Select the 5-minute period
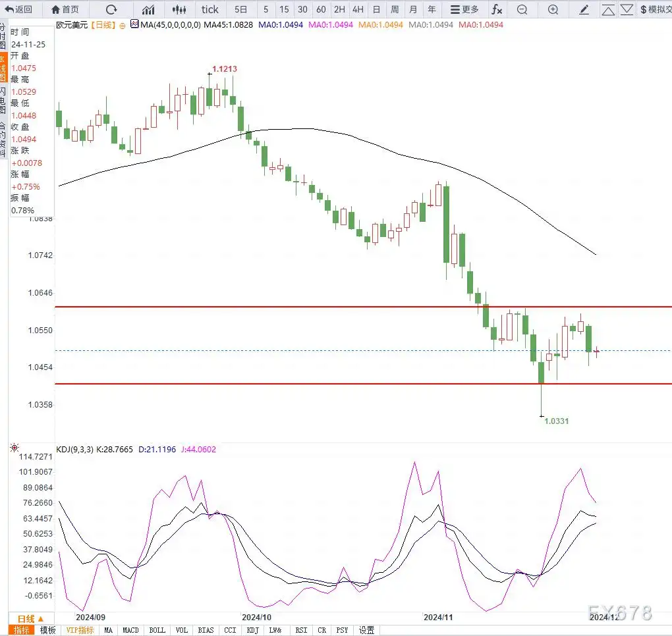The image size is (672, 636). 266,9
